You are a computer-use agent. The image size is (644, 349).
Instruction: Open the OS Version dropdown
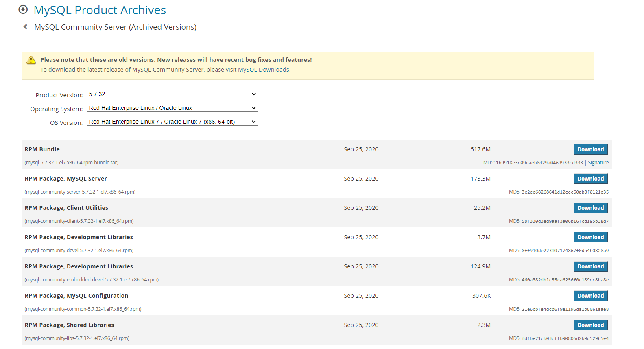(172, 122)
